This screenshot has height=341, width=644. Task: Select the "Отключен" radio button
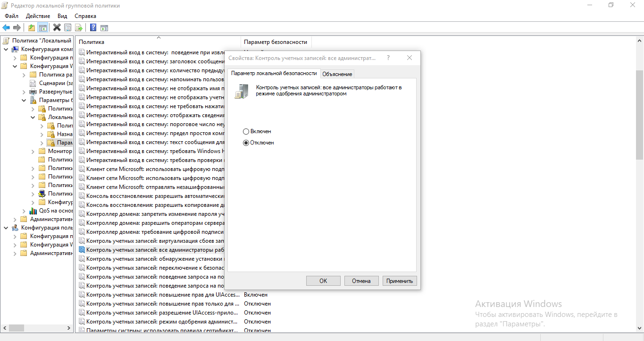[x=246, y=143]
